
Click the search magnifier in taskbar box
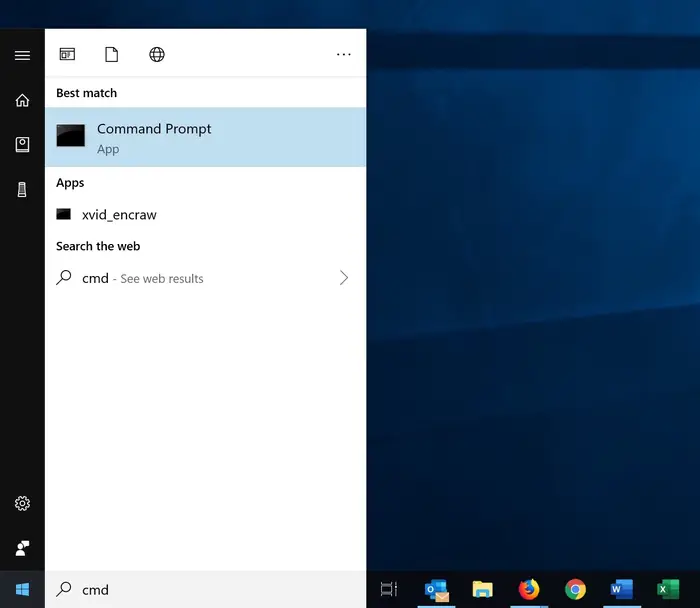pyautogui.click(x=64, y=589)
